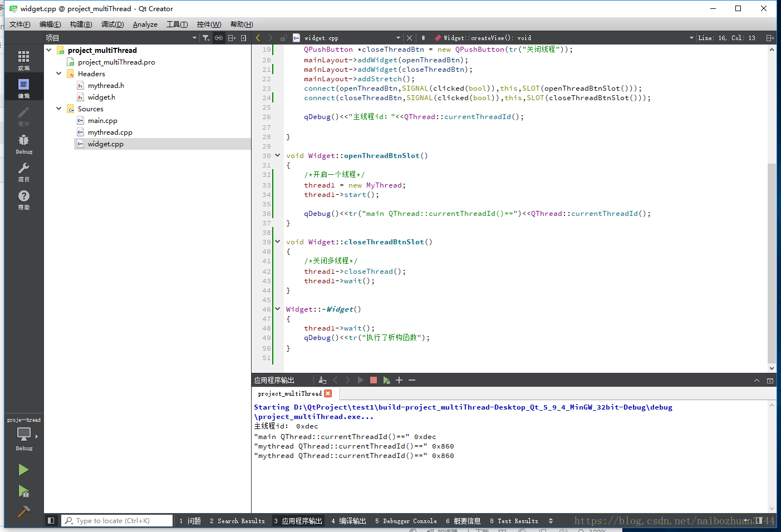
Task: Open the 帮助(H) menu
Action: pos(242,24)
